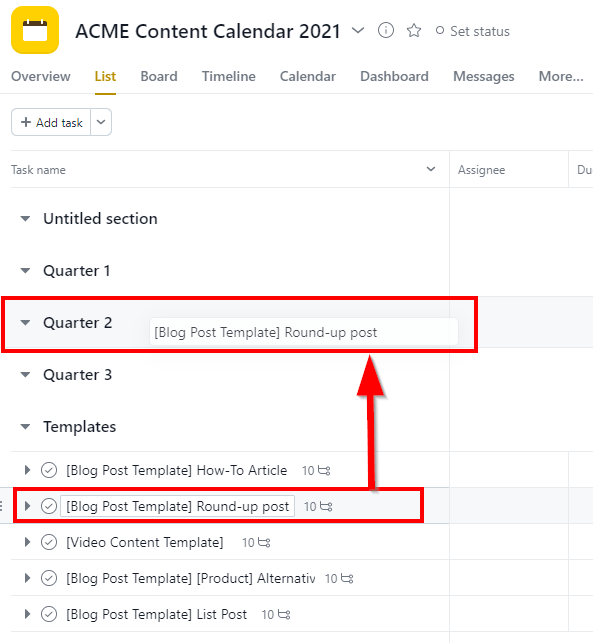Click the Round-up post task name field
Viewport: 593px width, 643px height.
coord(178,506)
